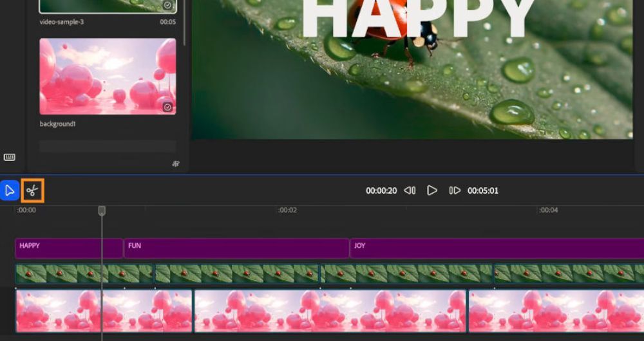Select the FUN title clip
The image size is (644, 341).
click(236, 248)
